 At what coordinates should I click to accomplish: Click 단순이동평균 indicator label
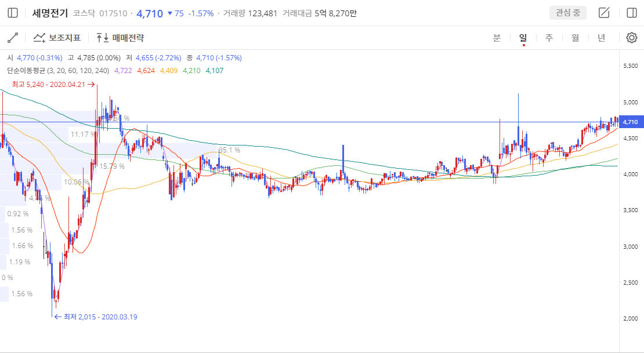(x=59, y=71)
